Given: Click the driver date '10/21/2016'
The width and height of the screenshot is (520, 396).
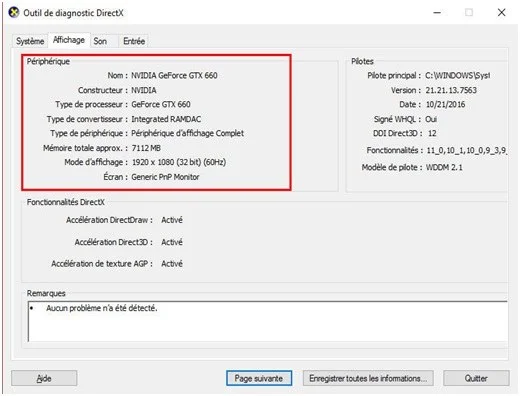Looking at the screenshot, I should coord(445,105).
